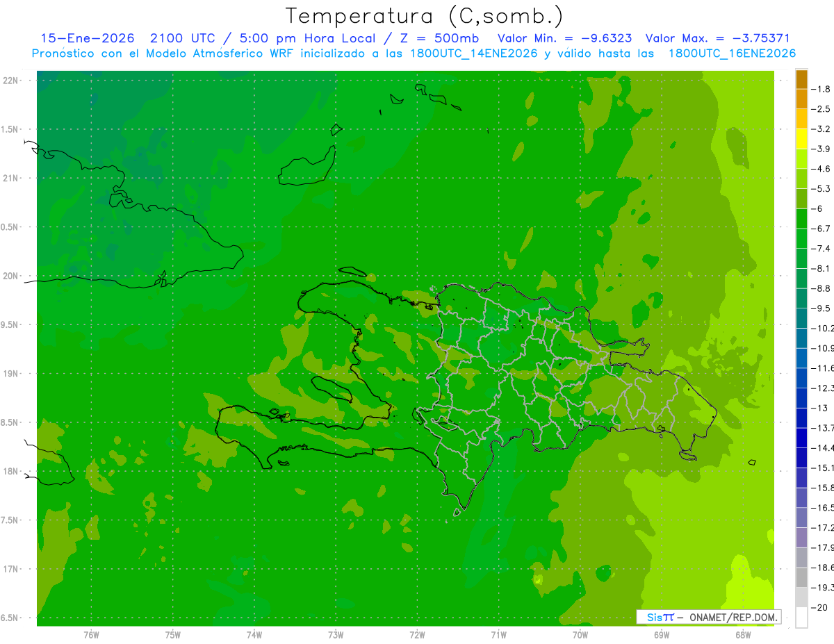Select the white swatch below -20

(x=801, y=618)
